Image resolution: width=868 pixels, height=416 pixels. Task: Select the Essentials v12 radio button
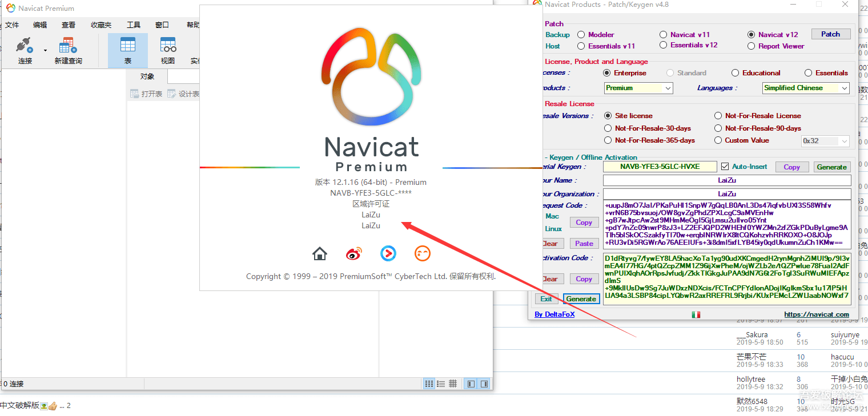pos(664,45)
